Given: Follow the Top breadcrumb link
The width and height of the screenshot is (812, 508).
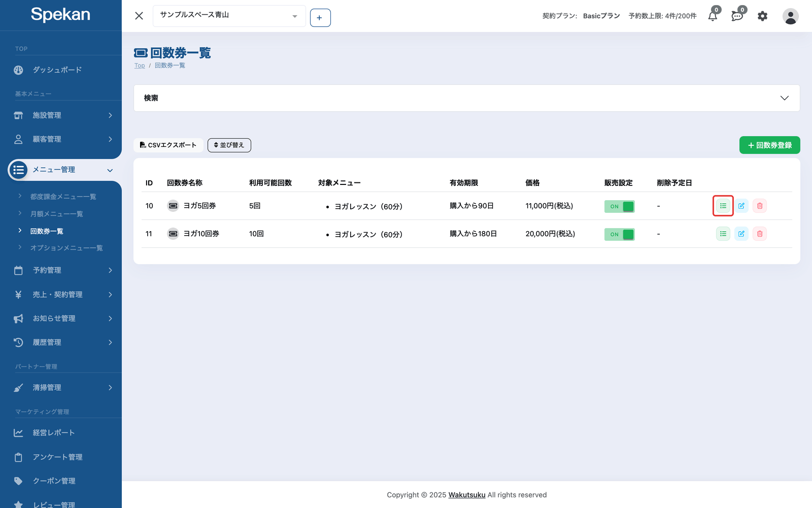Looking at the screenshot, I should 140,66.
